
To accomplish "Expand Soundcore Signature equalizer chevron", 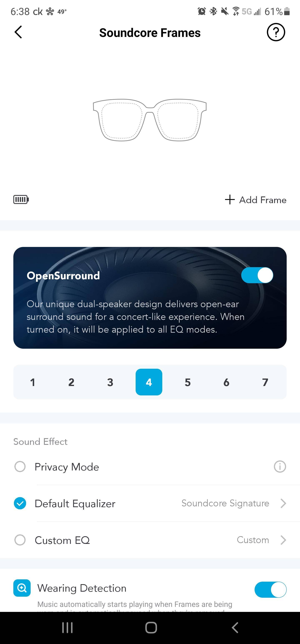I will tap(283, 503).
